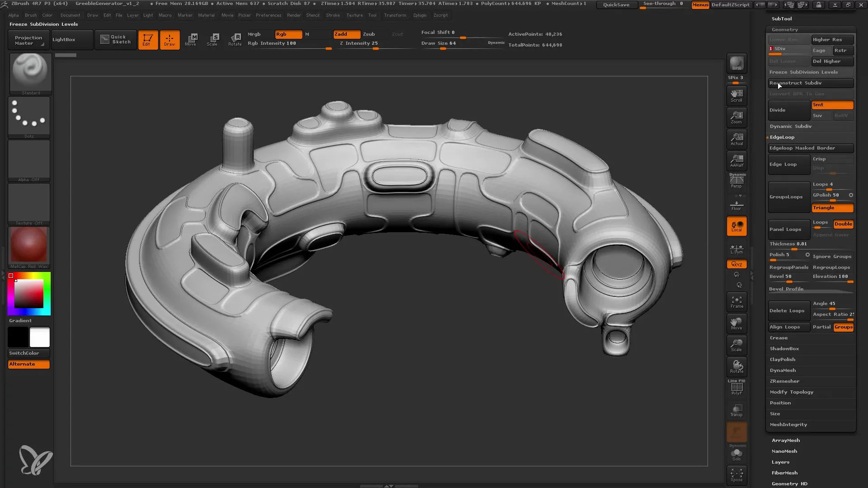
Task: Click the Xpose icon
Action: [736, 475]
